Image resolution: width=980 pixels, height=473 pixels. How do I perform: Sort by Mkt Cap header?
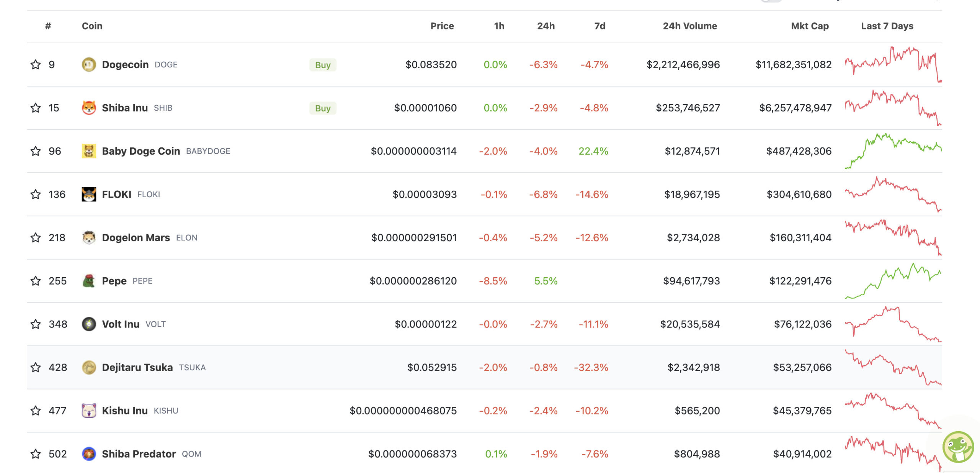(810, 26)
